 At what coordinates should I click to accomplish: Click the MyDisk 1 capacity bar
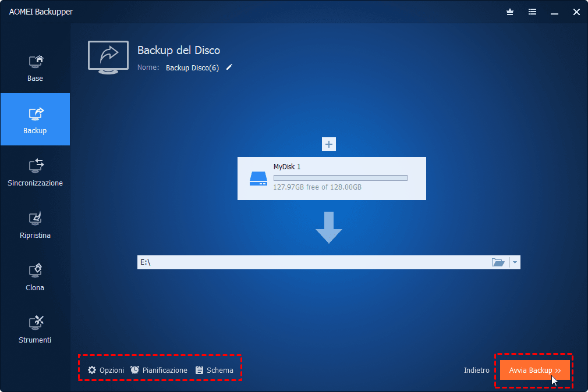click(x=341, y=178)
